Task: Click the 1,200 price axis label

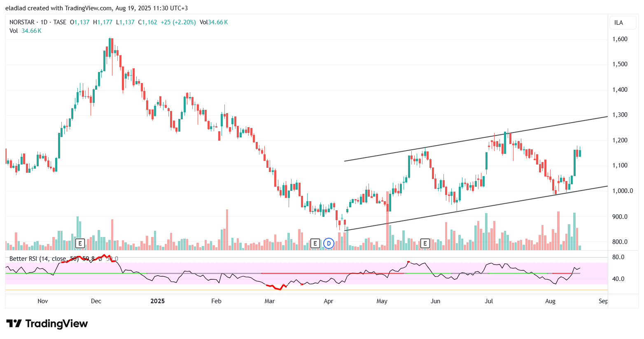Action: (620, 140)
